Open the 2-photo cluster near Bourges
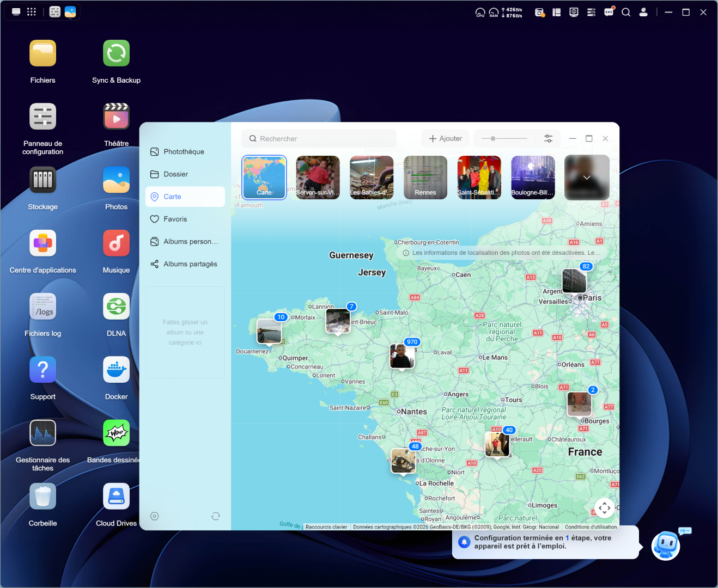This screenshot has height=588, width=718. click(579, 404)
